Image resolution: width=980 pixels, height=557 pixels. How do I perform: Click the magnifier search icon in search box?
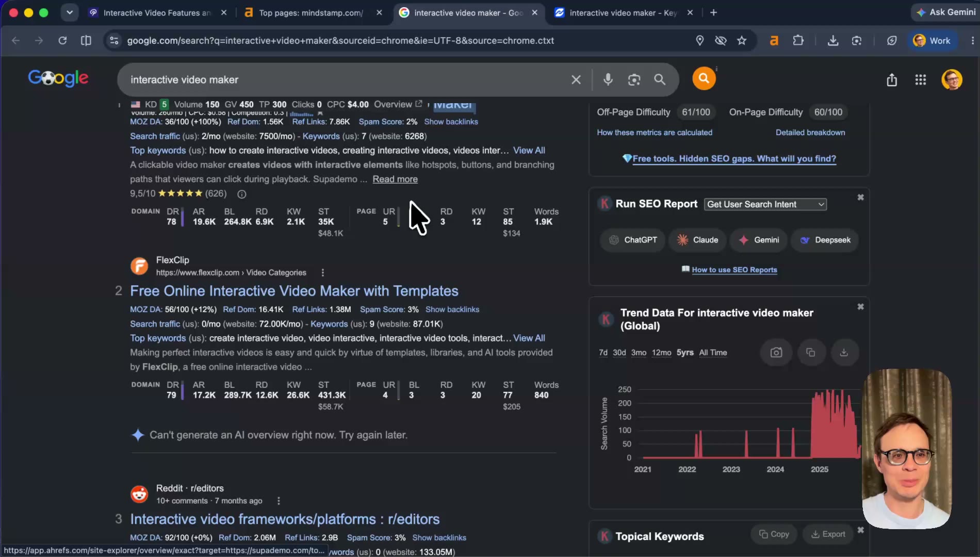660,79
